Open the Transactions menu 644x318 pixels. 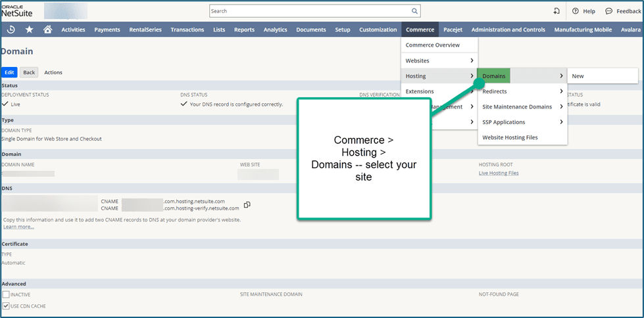click(x=187, y=30)
